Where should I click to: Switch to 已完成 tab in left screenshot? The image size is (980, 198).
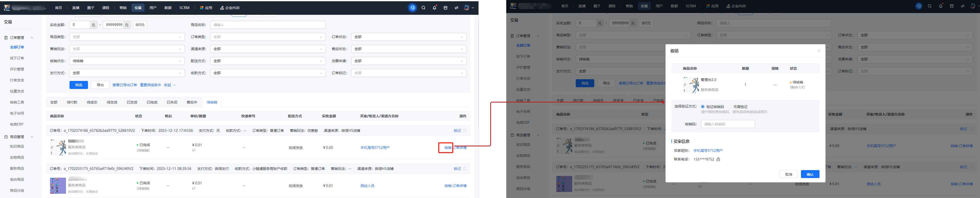pyautogui.click(x=152, y=102)
